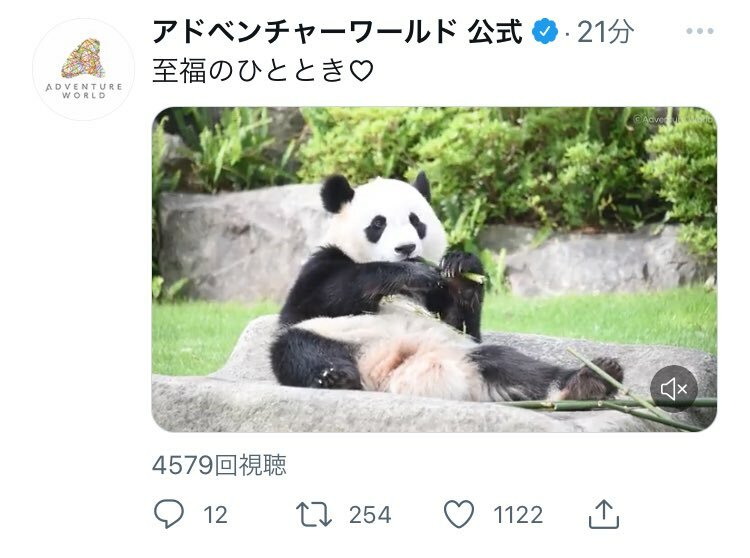Image resolution: width=750 pixels, height=558 pixels.
Task: Click the retweet count 254
Action: tap(370, 515)
